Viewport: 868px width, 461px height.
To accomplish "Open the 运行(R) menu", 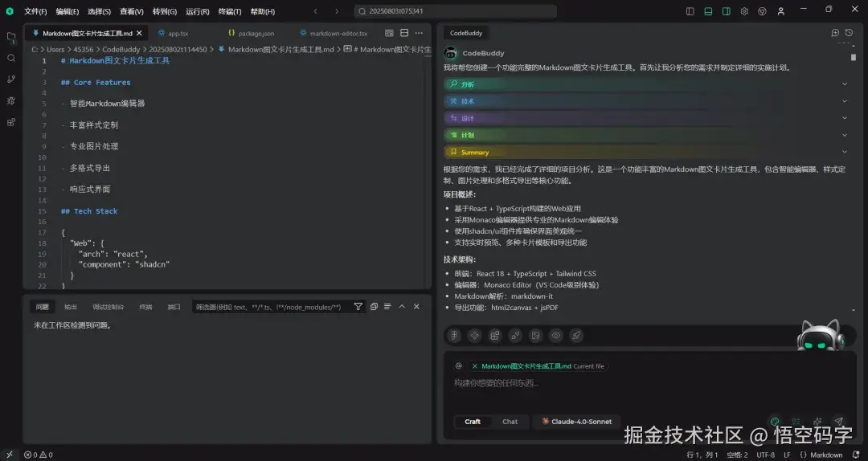I will point(198,11).
